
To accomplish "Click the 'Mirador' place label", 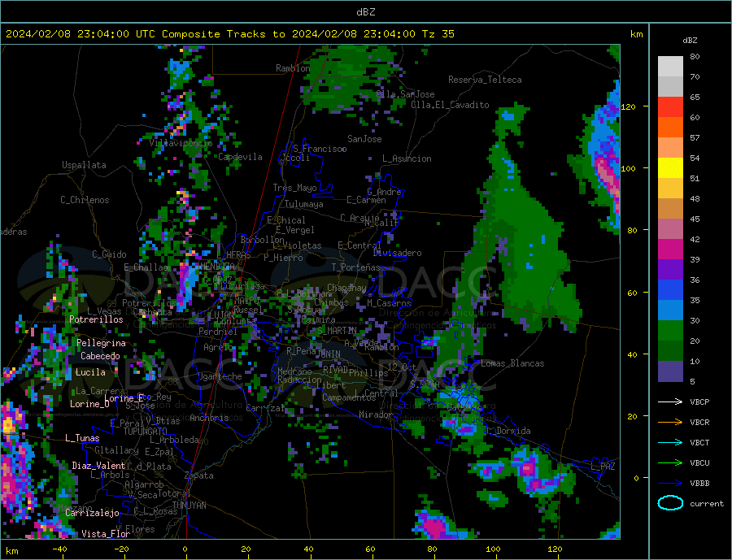I will 376,415.
